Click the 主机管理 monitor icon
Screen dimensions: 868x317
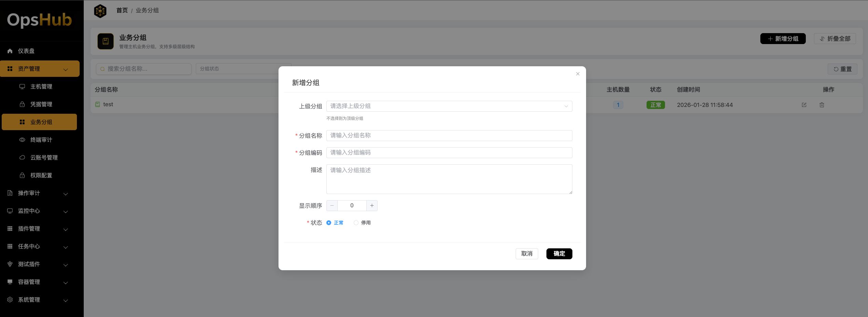22,86
